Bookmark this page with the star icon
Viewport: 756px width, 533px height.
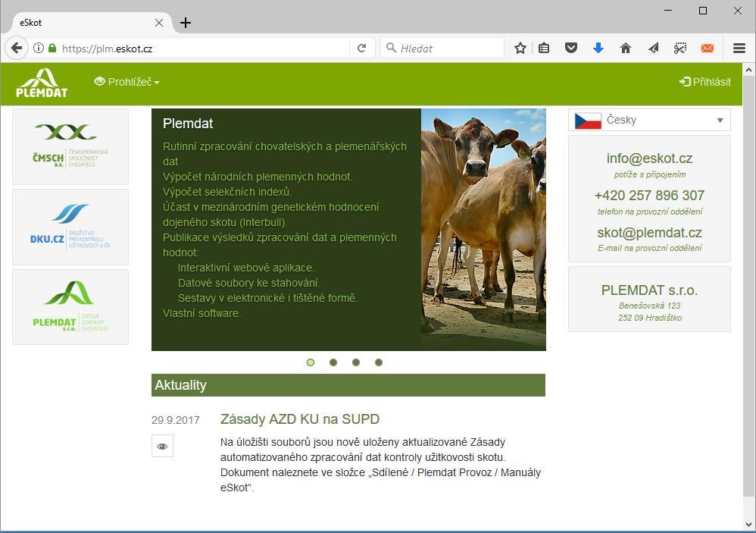(x=520, y=49)
